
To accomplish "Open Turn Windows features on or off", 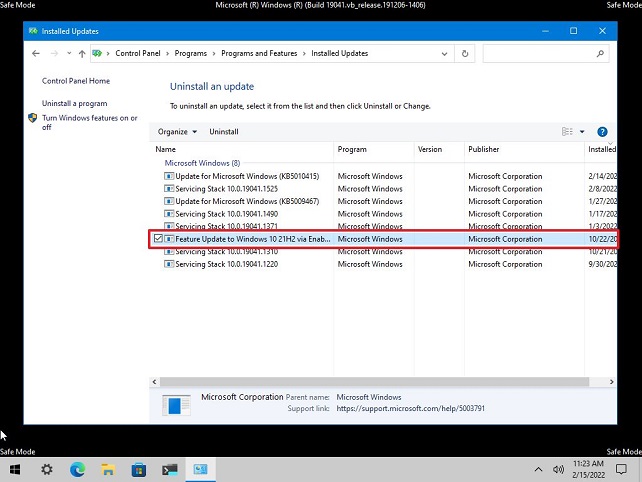I will 89,122.
